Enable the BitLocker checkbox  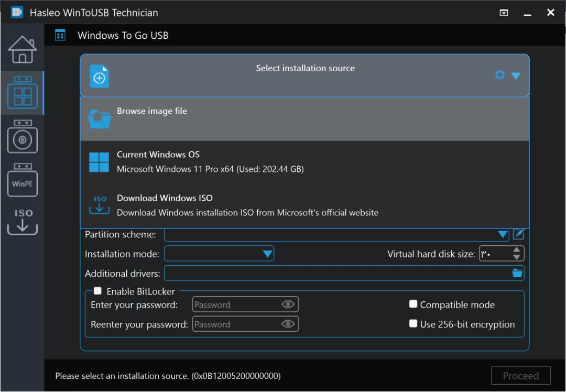click(97, 291)
